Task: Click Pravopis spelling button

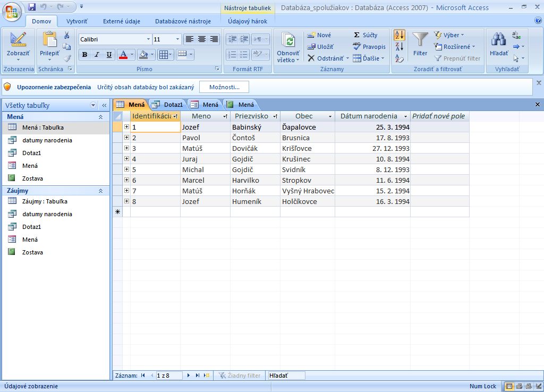Action: tap(369, 47)
